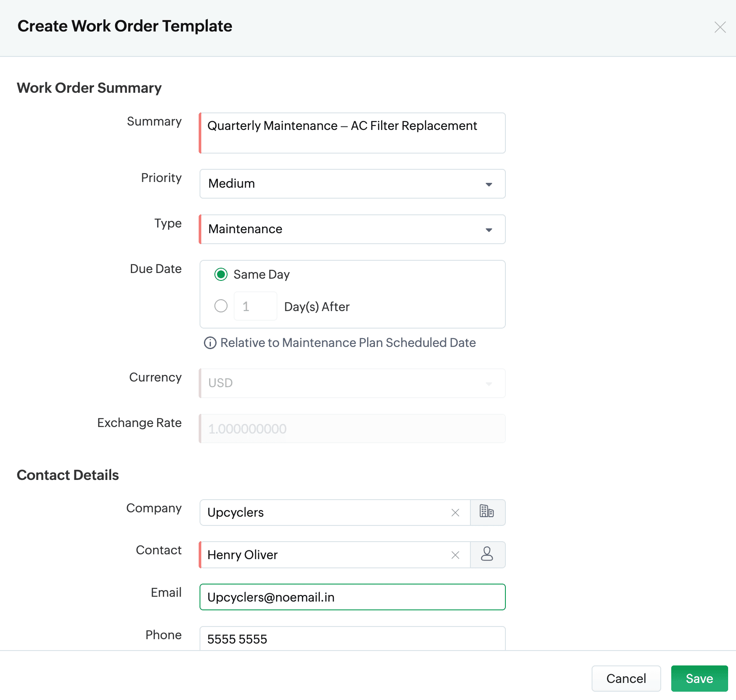Open the contact lookup person icon
Screen dimensions: 736x700
point(487,554)
